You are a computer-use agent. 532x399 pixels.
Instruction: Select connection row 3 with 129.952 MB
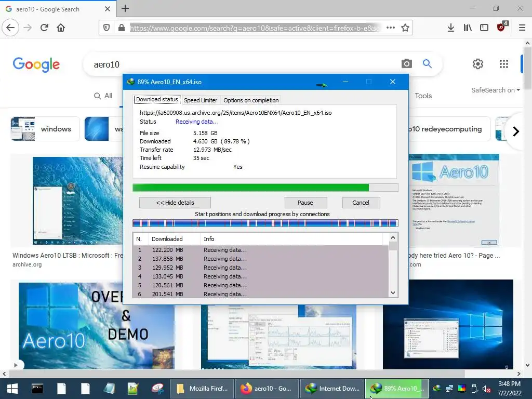tap(261, 268)
